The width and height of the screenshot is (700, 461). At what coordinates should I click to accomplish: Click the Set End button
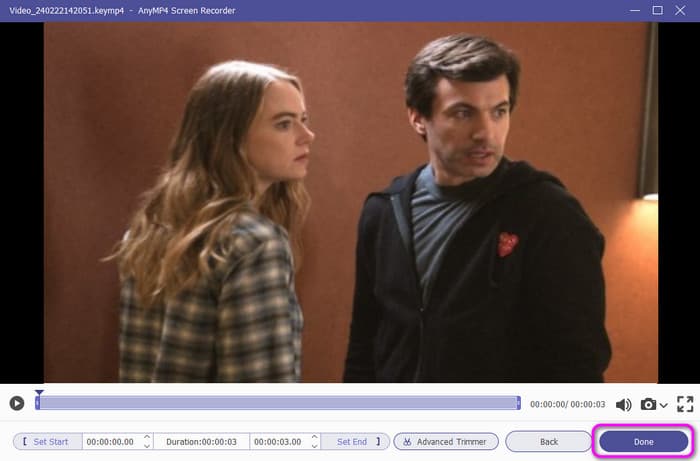coord(356,441)
